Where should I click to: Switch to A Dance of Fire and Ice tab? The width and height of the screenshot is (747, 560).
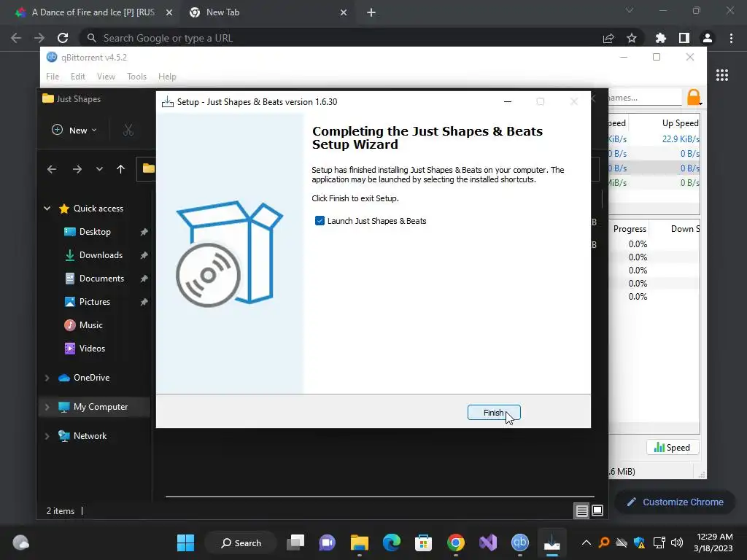click(x=94, y=12)
